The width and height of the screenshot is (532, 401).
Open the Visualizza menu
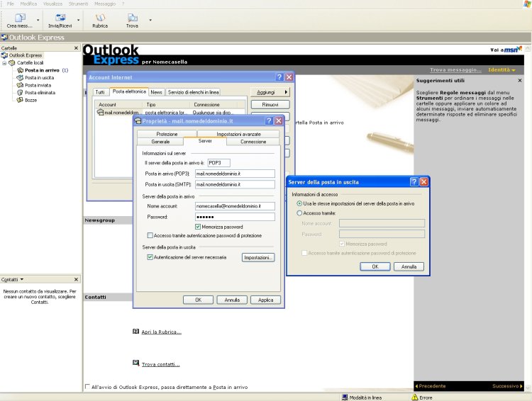click(x=52, y=4)
